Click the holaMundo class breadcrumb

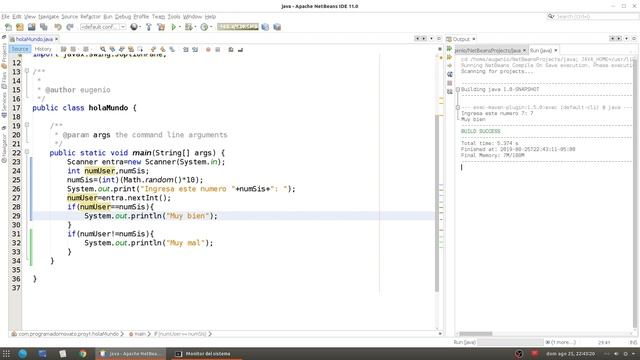[x=68, y=334]
